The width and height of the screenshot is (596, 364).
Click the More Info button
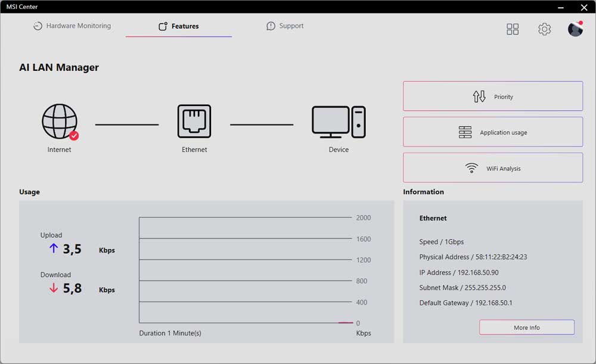527,328
